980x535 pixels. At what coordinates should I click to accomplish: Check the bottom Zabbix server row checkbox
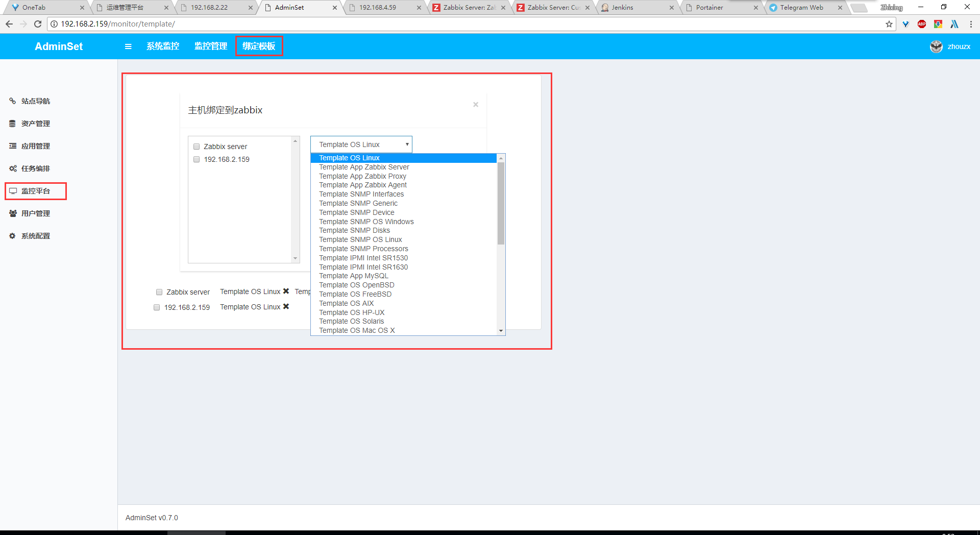[159, 292]
